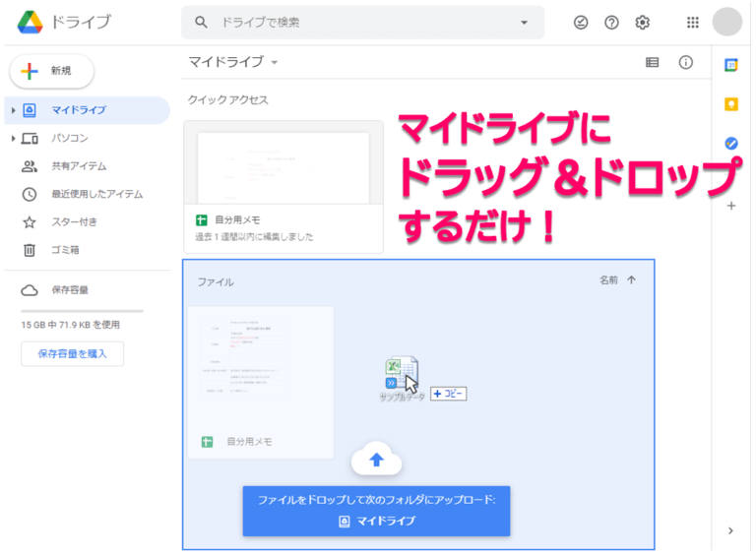
Task: Click the search magnifier icon
Action: (201, 23)
